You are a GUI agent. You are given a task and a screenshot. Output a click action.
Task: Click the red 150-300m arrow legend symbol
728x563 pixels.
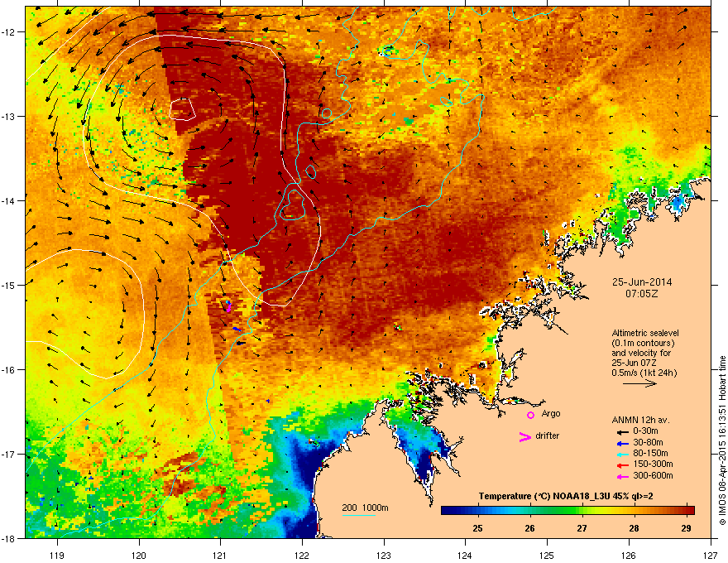pos(622,465)
